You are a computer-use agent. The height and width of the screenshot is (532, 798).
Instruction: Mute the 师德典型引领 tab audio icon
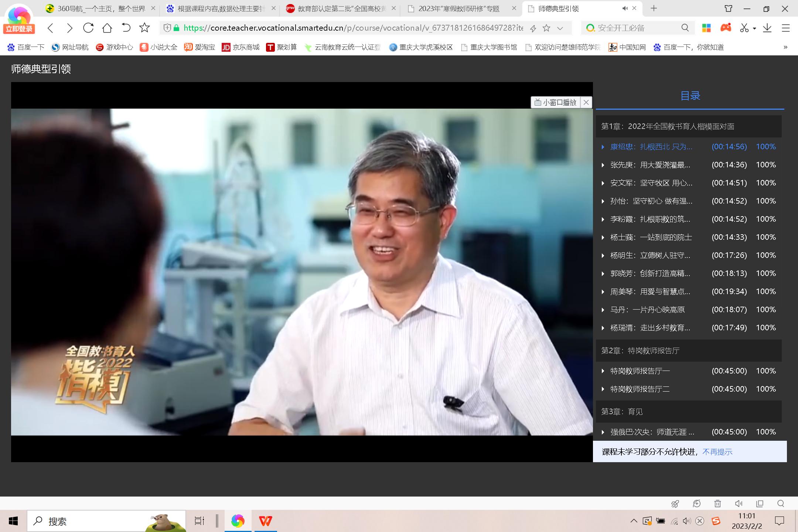[625, 8]
